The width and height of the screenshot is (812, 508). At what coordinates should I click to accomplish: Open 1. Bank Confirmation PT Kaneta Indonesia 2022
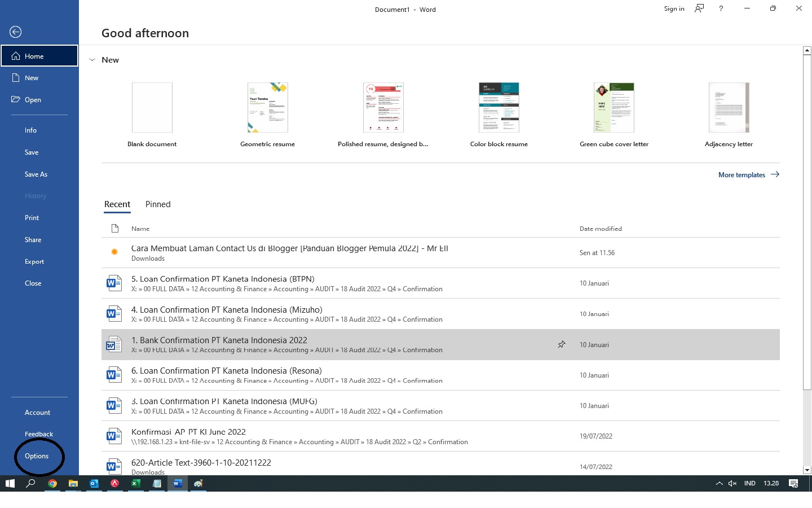(440, 344)
